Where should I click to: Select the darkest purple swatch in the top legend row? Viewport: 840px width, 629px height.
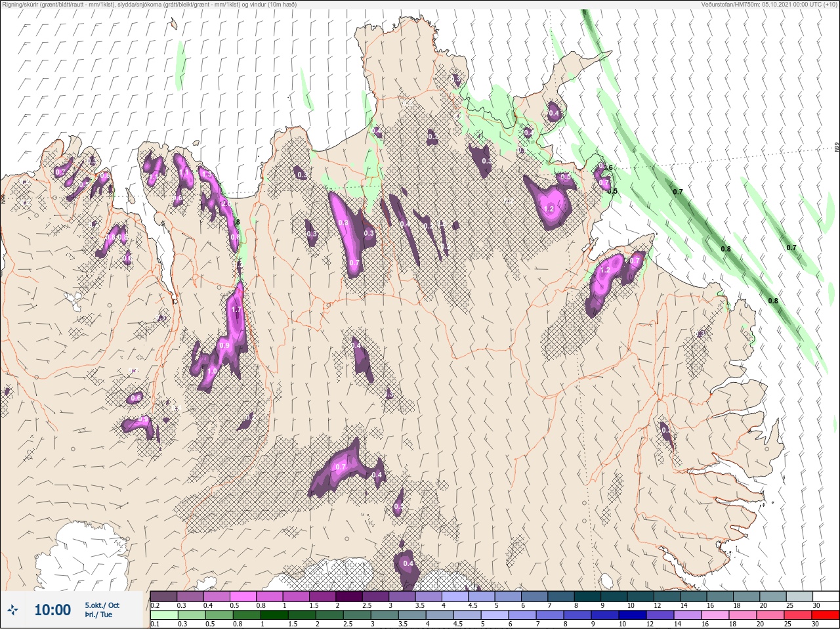coord(350,596)
